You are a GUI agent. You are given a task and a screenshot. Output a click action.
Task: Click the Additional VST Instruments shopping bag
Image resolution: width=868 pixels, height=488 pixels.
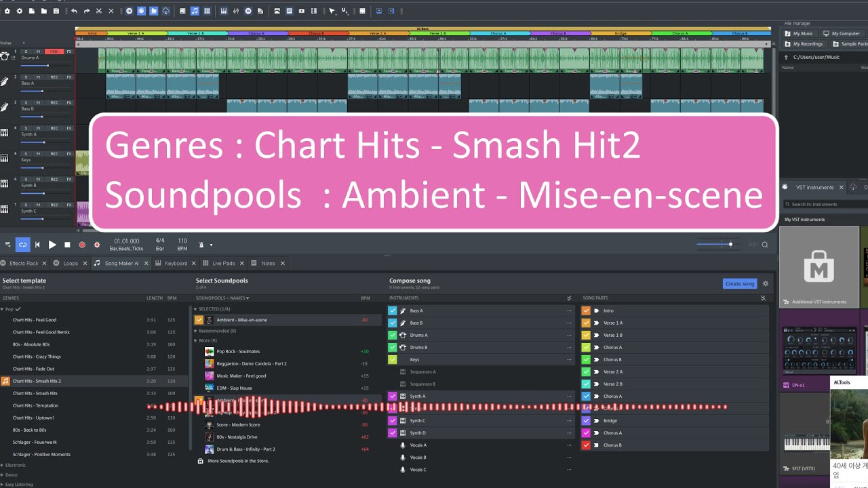point(819,266)
